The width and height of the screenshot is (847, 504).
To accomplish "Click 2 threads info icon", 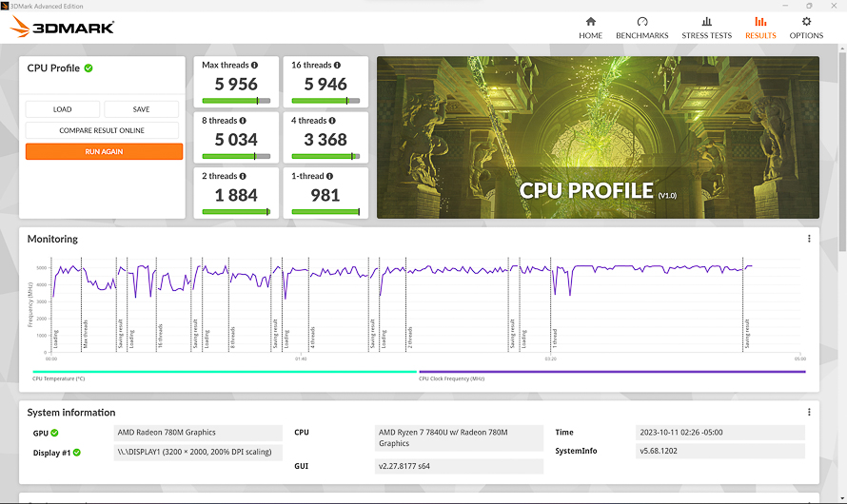I will tap(243, 176).
